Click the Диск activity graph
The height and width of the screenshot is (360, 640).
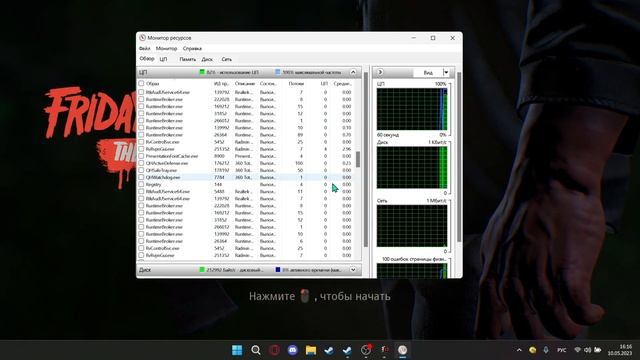coord(412,167)
